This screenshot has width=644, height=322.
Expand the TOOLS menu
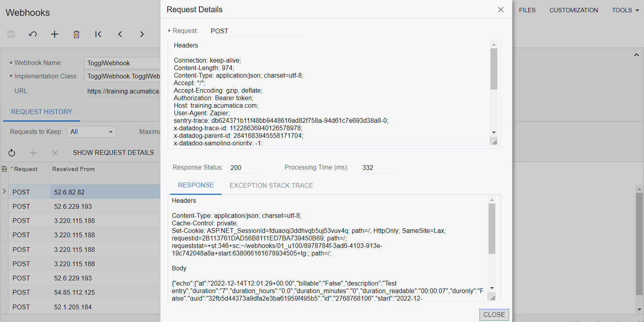(x=625, y=10)
